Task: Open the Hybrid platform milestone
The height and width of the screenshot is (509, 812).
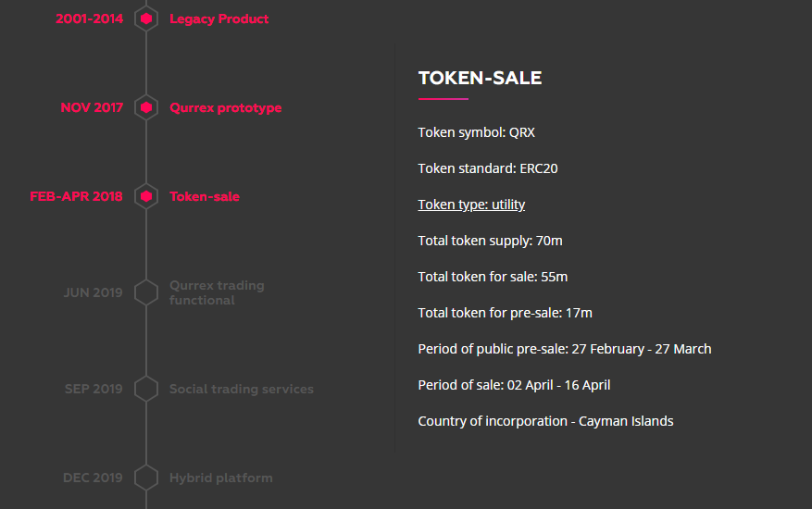Action: click(221, 478)
